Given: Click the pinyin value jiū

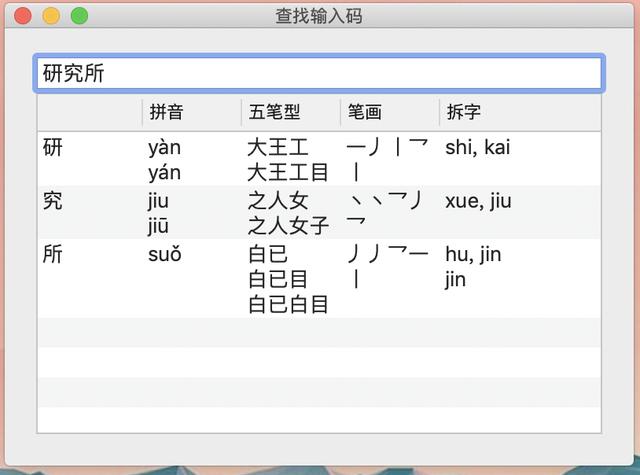Looking at the screenshot, I should tap(158, 226).
